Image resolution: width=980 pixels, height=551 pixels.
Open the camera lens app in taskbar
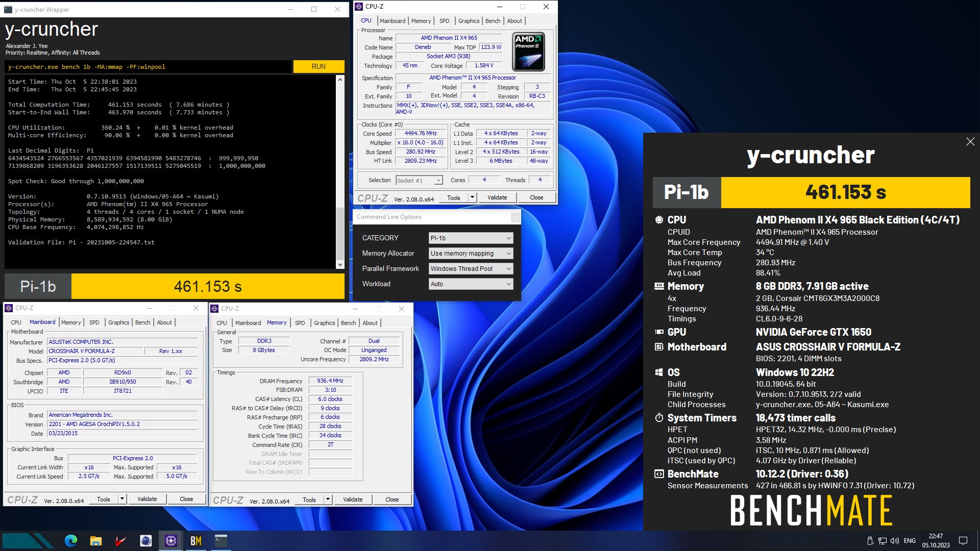(x=146, y=541)
